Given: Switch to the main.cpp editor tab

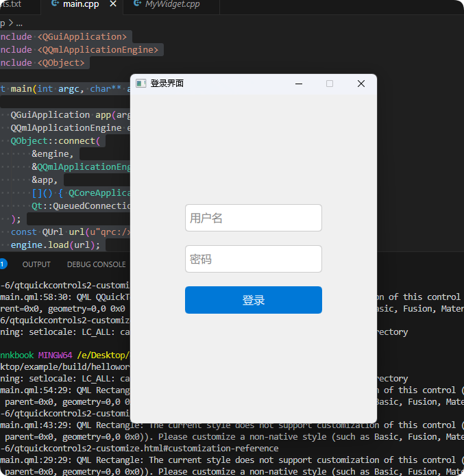Looking at the screenshot, I should click(81, 4).
